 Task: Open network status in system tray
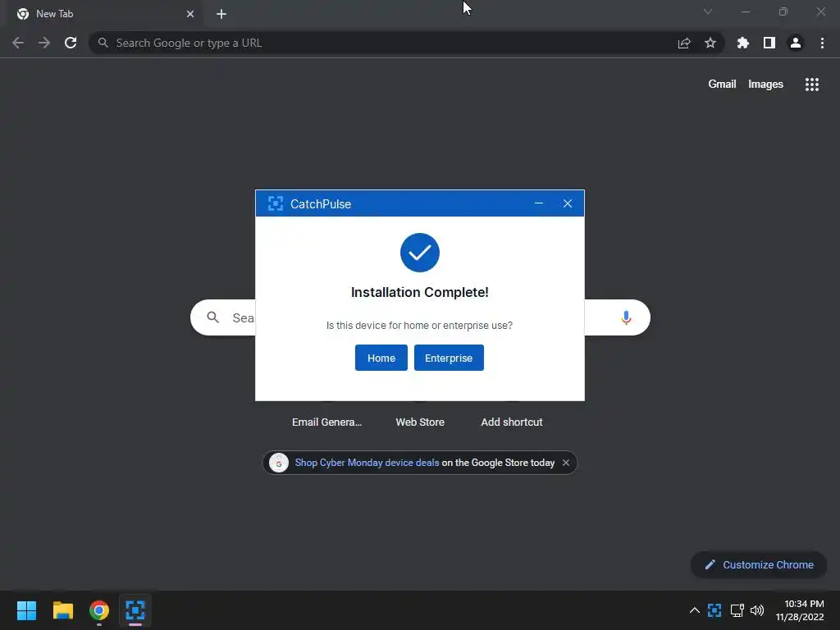point(737,610)
